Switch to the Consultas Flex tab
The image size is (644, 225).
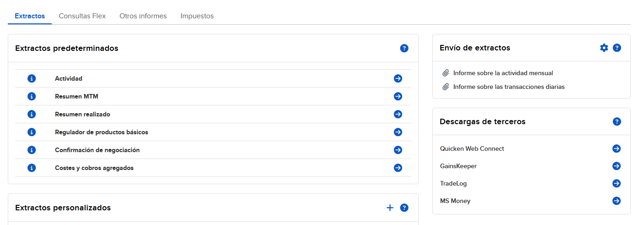tap(82, 16)
